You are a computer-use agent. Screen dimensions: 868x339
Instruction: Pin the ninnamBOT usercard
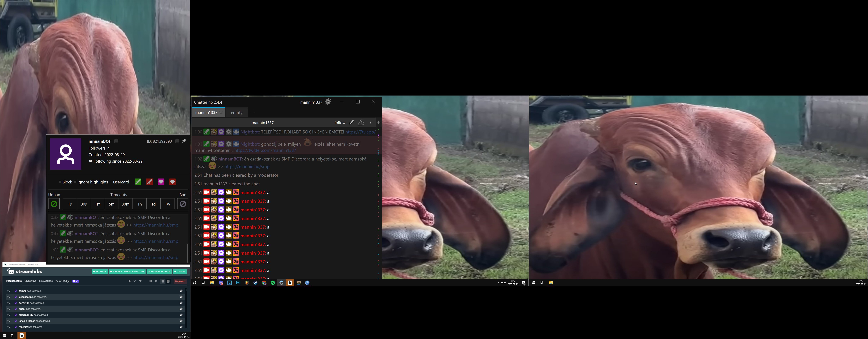184,141
